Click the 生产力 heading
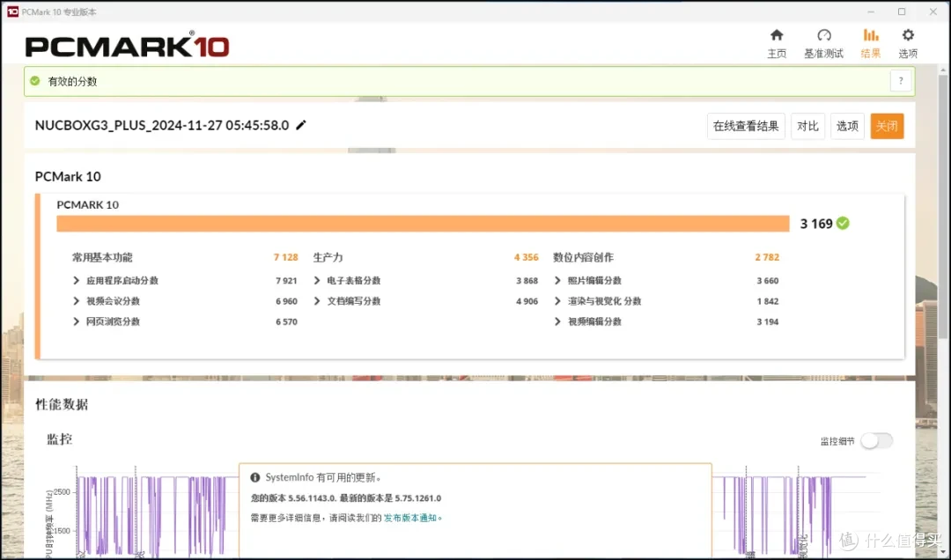Image resolution: width=951 pixels, height=560 pixels. 328,257
